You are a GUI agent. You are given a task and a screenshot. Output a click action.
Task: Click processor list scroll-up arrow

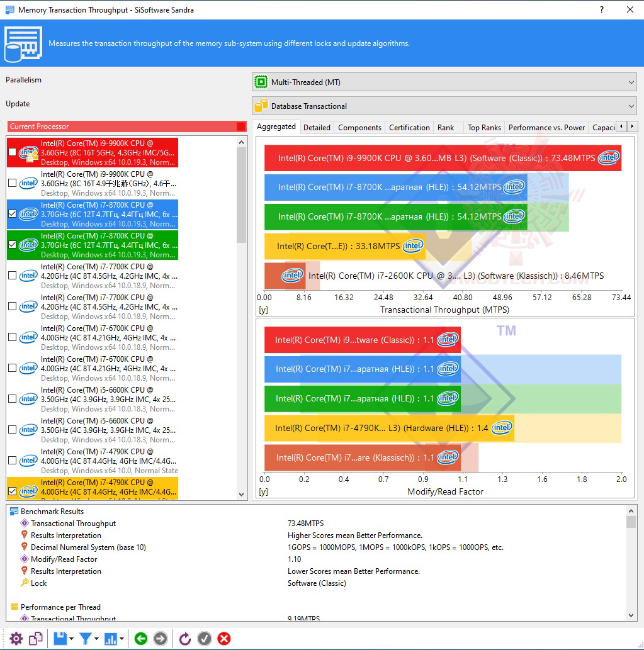pos(242,142)
